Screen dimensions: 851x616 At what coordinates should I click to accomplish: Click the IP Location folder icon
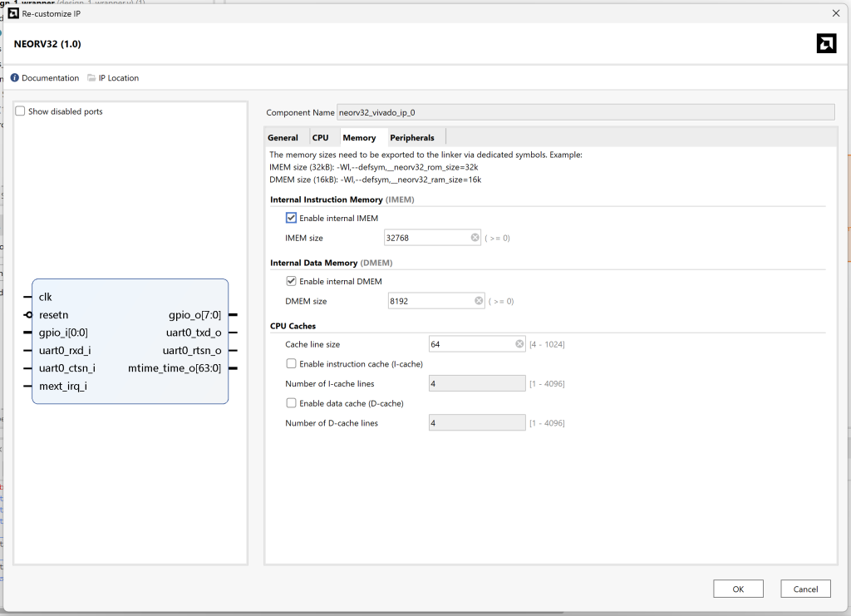point(91,77)
